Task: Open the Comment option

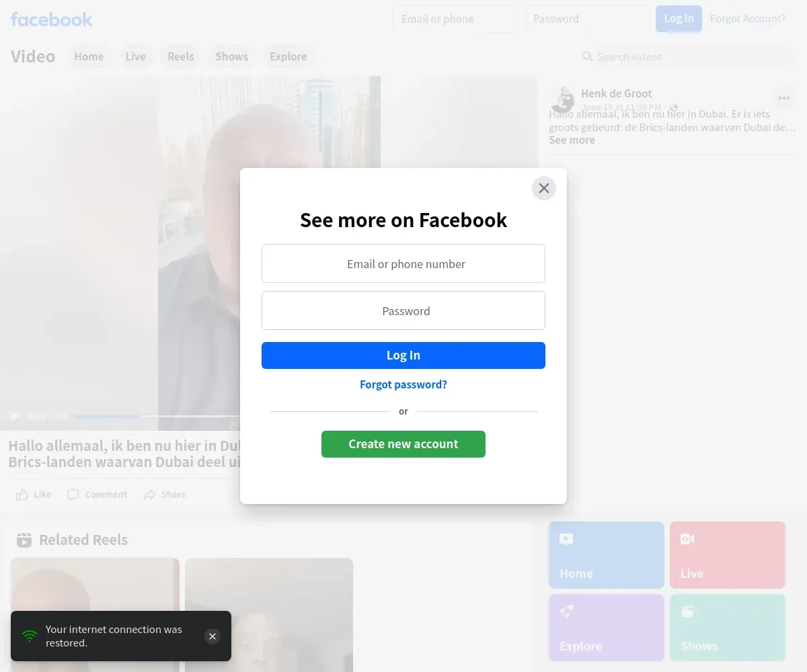Action: coord(97,495)
